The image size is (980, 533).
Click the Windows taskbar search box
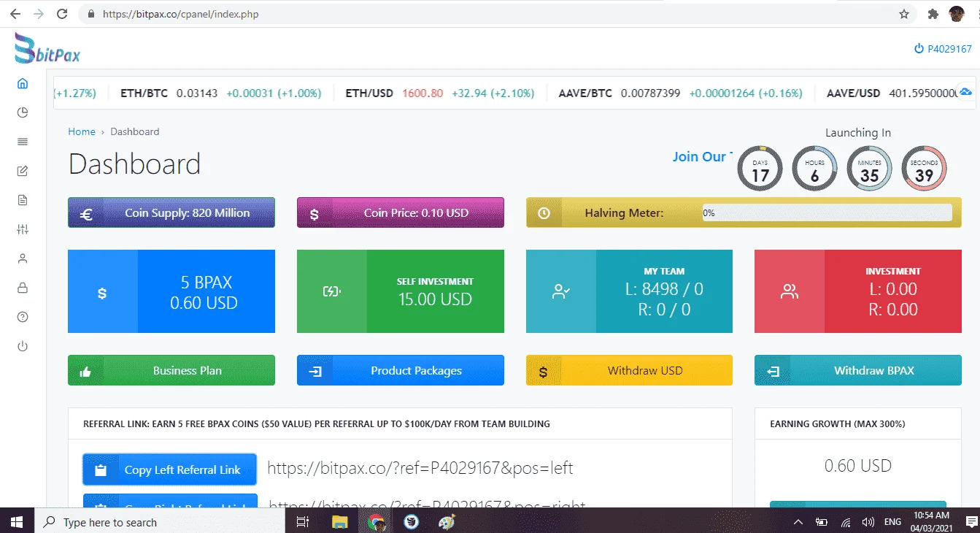coord(159,522)
